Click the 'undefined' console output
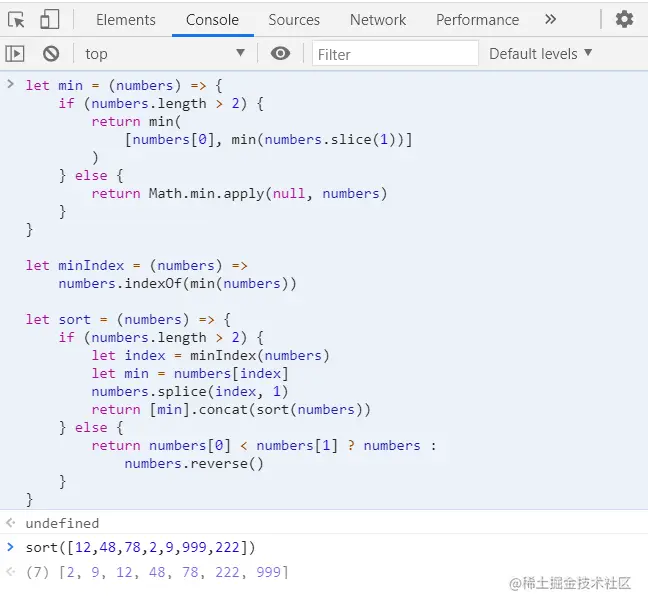Viewport: 648px width, 608px height. 62,523
